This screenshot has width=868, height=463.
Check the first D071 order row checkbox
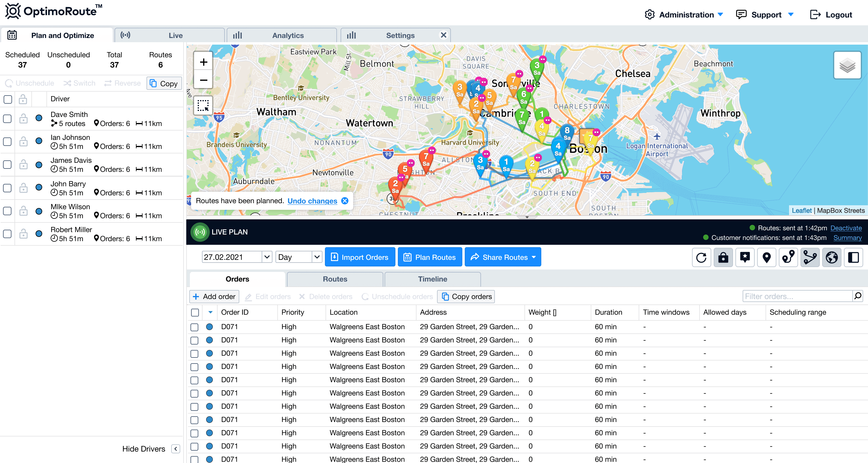pyautogui.click(x=194, y=327)
